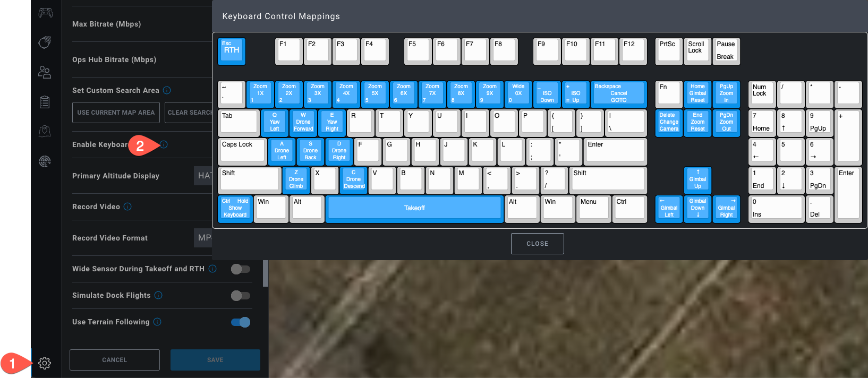Click the Cancel button
The image size is (868, 378).
[x=114, y=360]
